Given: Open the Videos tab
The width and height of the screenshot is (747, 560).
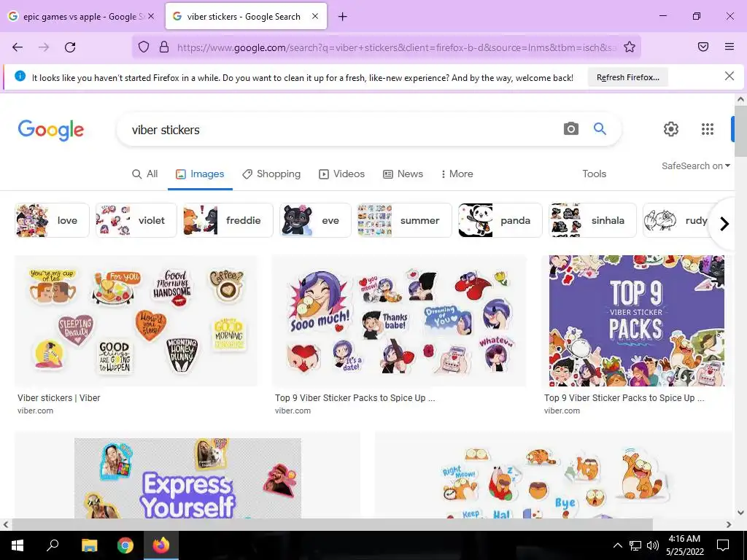Looking at the screenshot, I should tap(341, 174).
